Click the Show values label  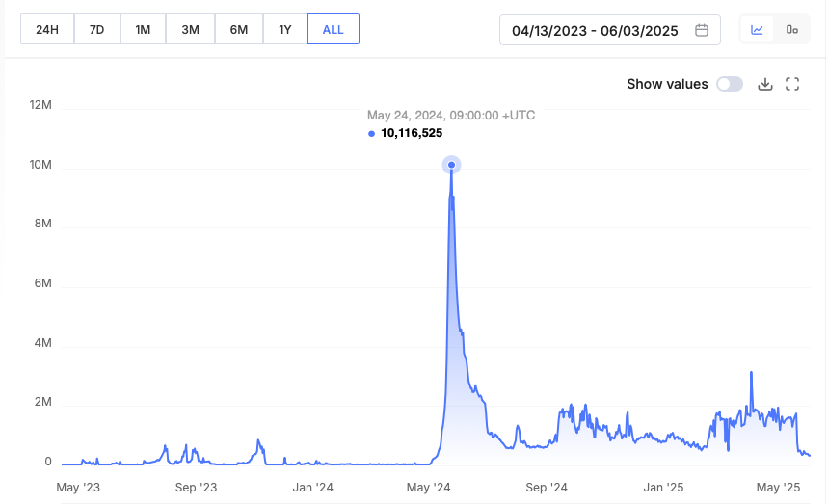[x=667, y=84]
